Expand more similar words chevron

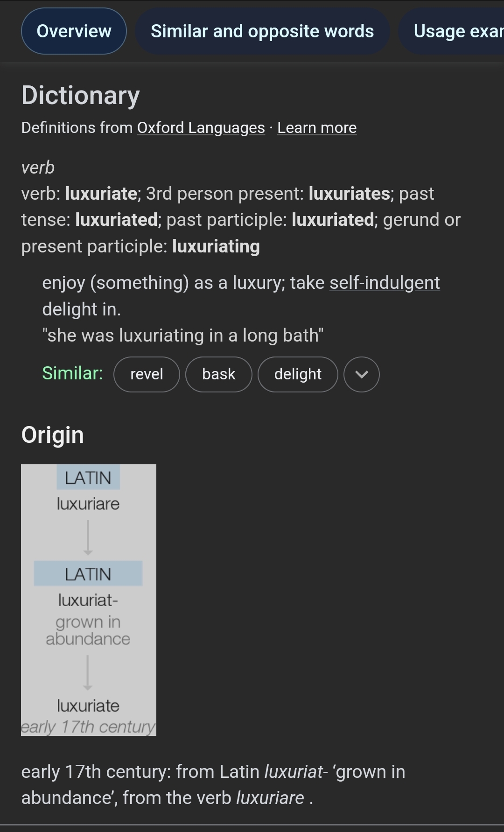pyautogui.click(x=362, y=374)
